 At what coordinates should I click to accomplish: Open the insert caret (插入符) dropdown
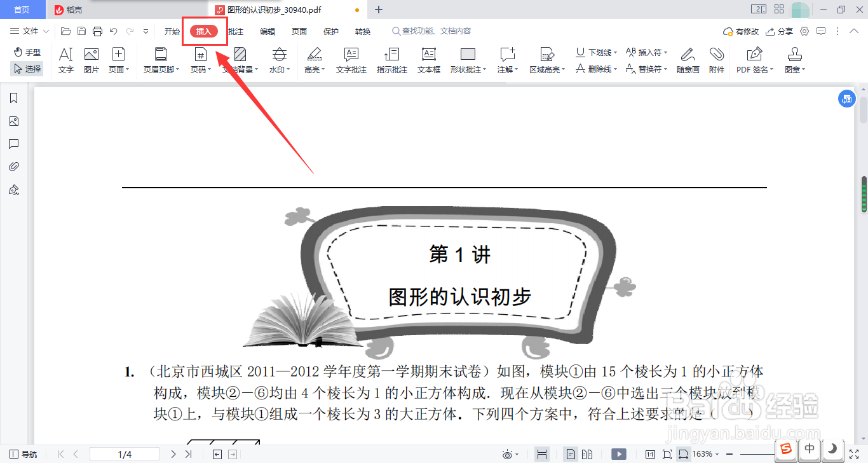point(647,52)
